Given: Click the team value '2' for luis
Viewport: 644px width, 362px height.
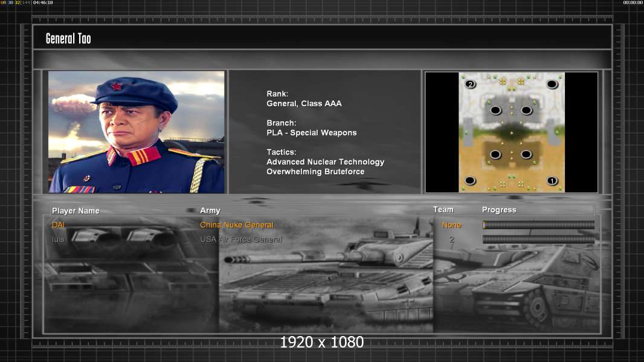Looking at the screenshot, I should pyautogui.click(x=452, y=240).
